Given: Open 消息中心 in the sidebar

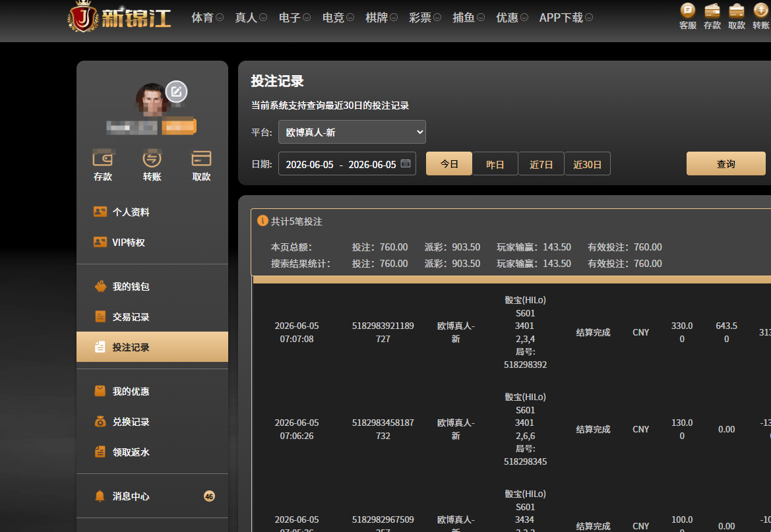Looking at the screenshot, I should coord(152,496).
